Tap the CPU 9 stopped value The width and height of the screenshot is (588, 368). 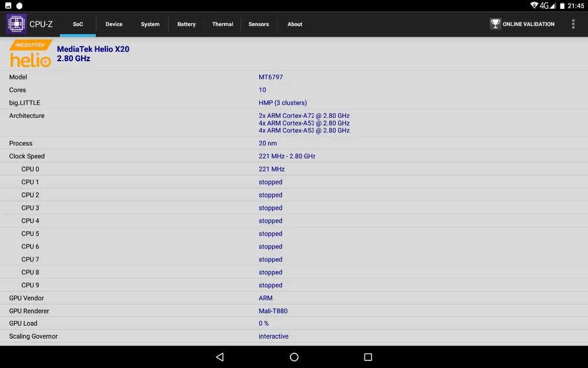[x=270, y=286]
